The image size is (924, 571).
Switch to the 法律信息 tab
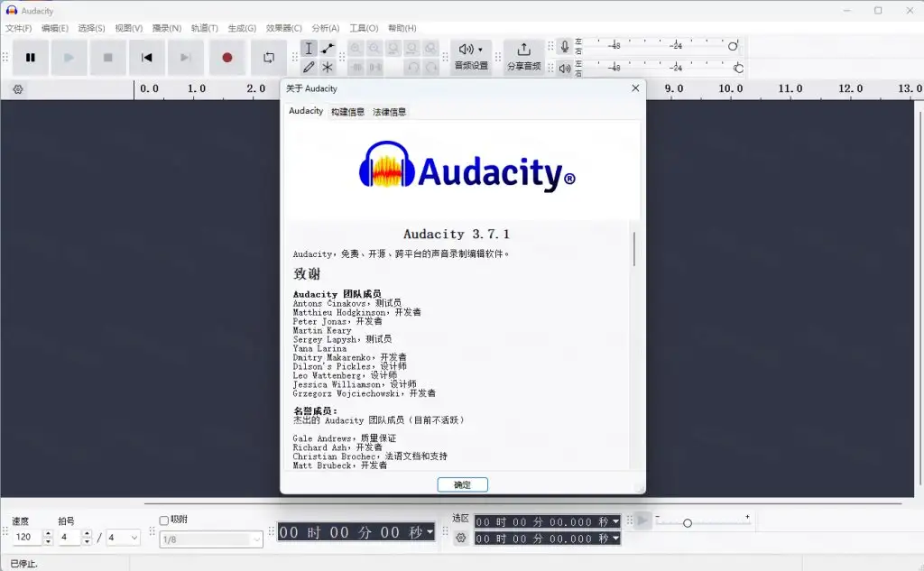click(389, 112)
